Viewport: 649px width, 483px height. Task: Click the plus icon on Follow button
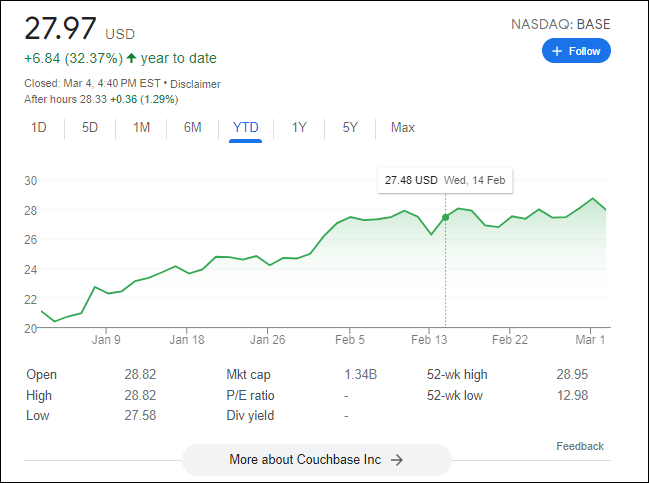point(558,51)
